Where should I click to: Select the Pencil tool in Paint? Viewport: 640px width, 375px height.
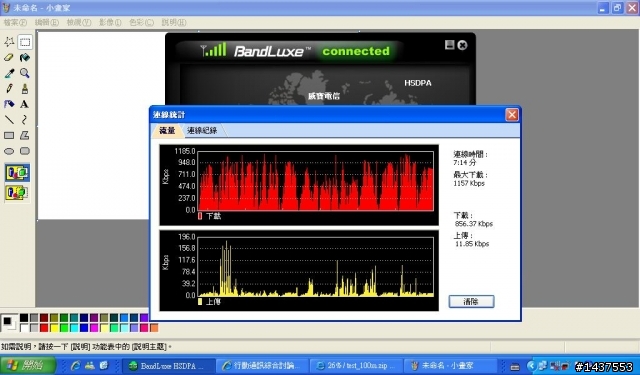pos(9,89)
